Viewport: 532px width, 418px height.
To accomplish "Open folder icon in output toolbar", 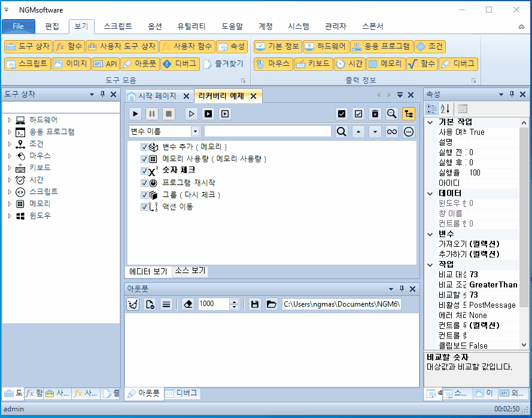I will (272, 304).
